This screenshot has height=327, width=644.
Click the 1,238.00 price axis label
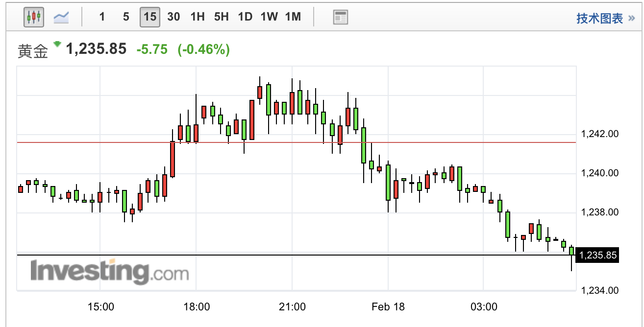(600, 212)
